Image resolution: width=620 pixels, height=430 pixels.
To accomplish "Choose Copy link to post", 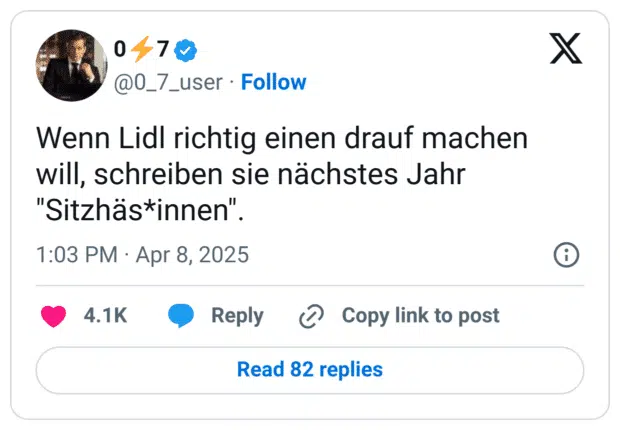I will [x=420, y=316].
